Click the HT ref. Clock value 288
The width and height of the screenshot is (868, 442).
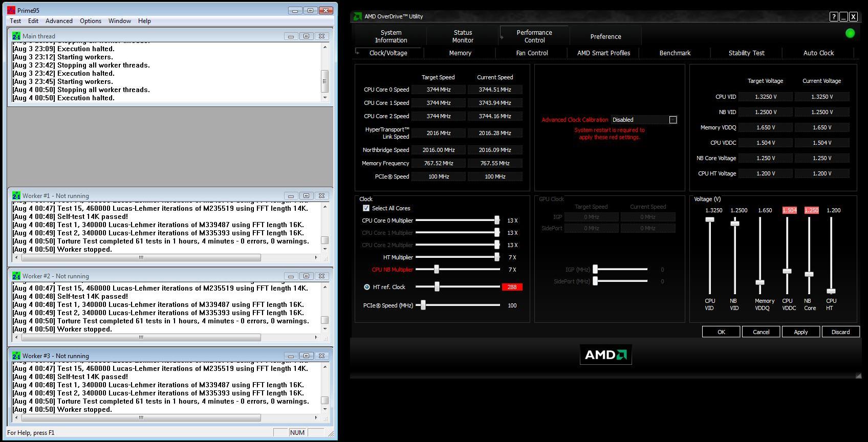coord(512,287)
